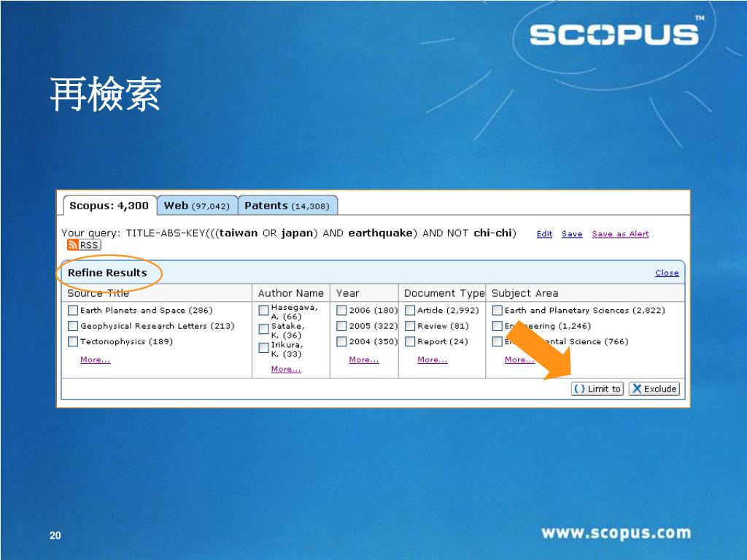
Task: Select author Irikura, K. (33) checkbox
Action: coord(263,348)
